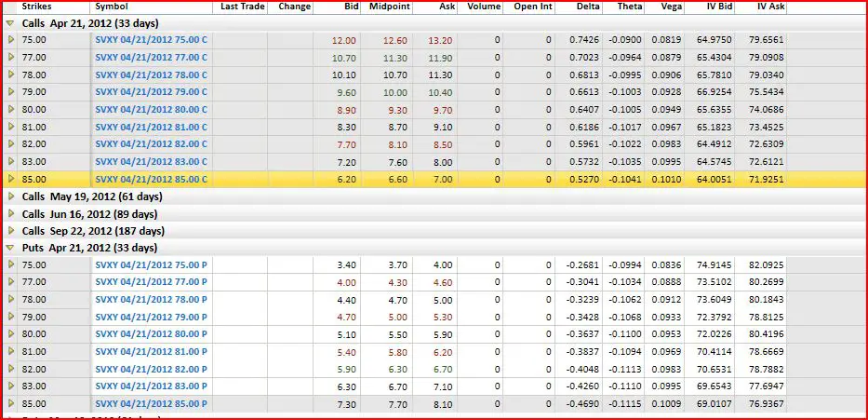The height and width of the screenshot is (420, 868).
Task: Sort by the Theta column header
Action: click(630, 7)
